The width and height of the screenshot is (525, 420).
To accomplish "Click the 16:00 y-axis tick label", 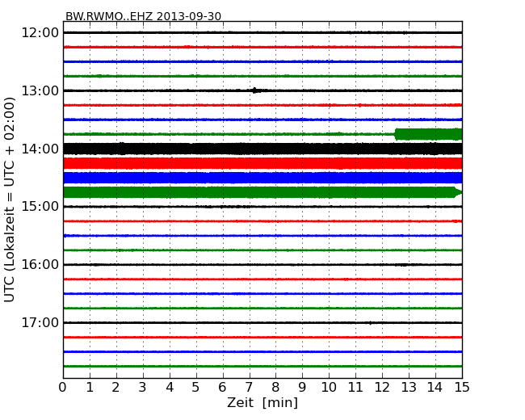I will coord(40,265).
